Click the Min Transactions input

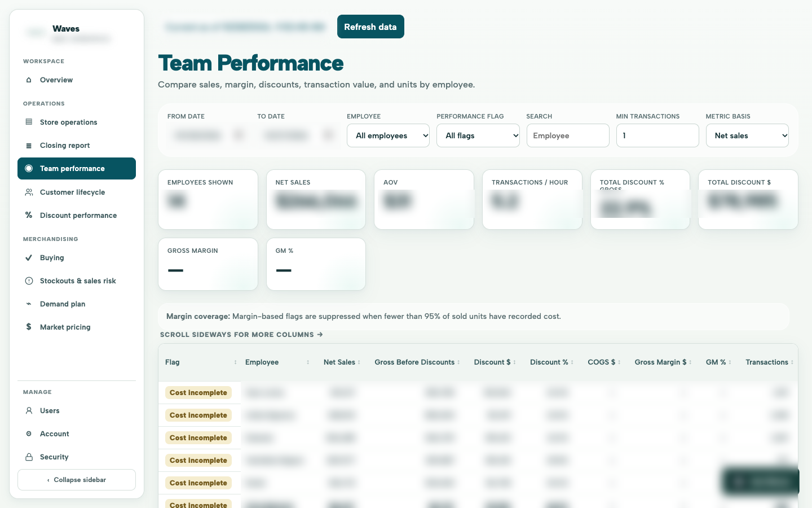(657, 135)
